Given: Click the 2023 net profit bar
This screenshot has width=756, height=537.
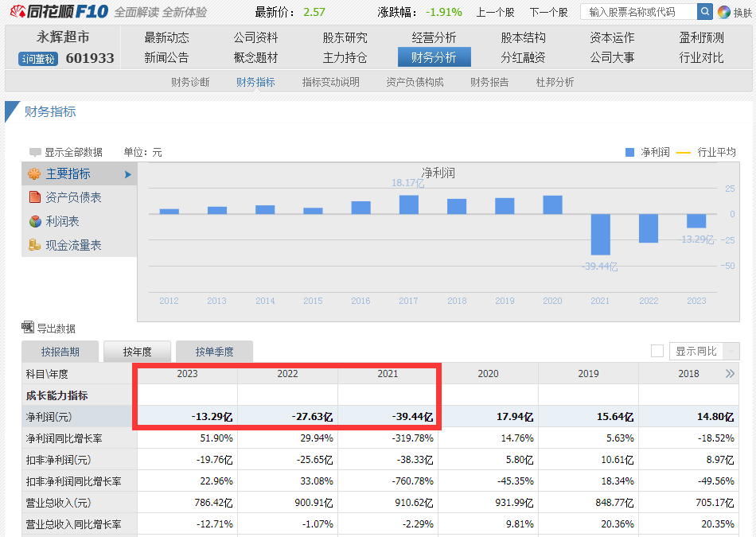Looking at the screenshot, I should (696, 221).
